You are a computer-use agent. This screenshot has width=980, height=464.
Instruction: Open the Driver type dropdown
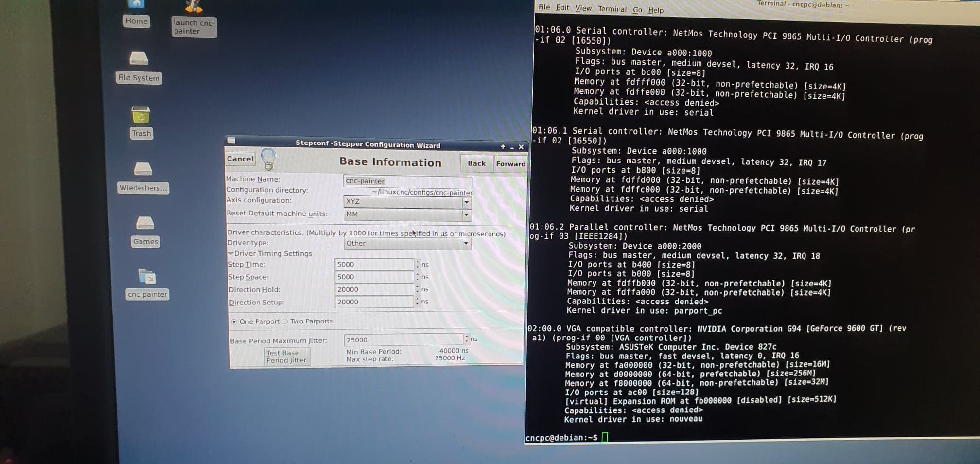(x=407, y=243)
